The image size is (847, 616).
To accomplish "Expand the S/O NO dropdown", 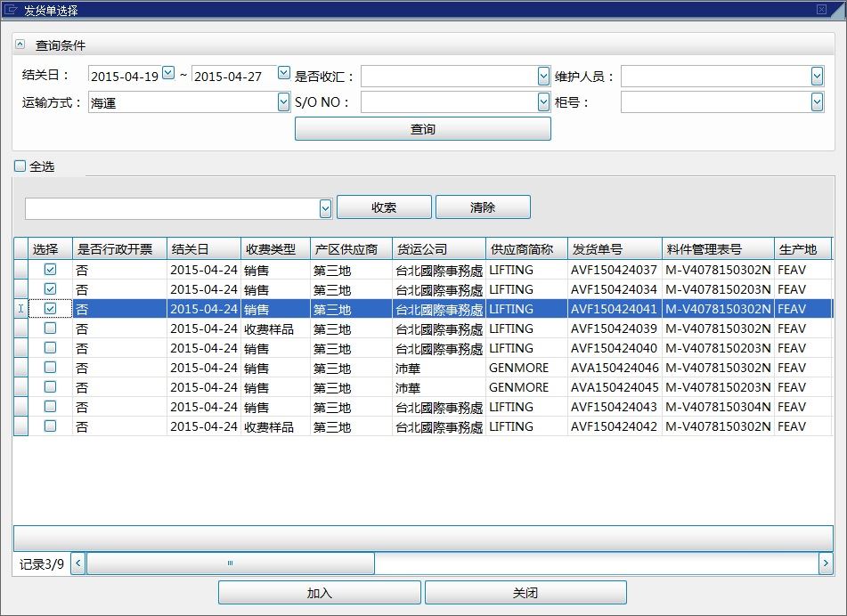I will click(544, 102).
